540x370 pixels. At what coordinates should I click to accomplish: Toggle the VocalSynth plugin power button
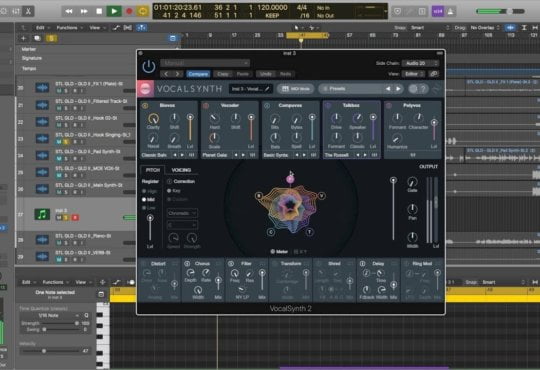pos(149,66)
